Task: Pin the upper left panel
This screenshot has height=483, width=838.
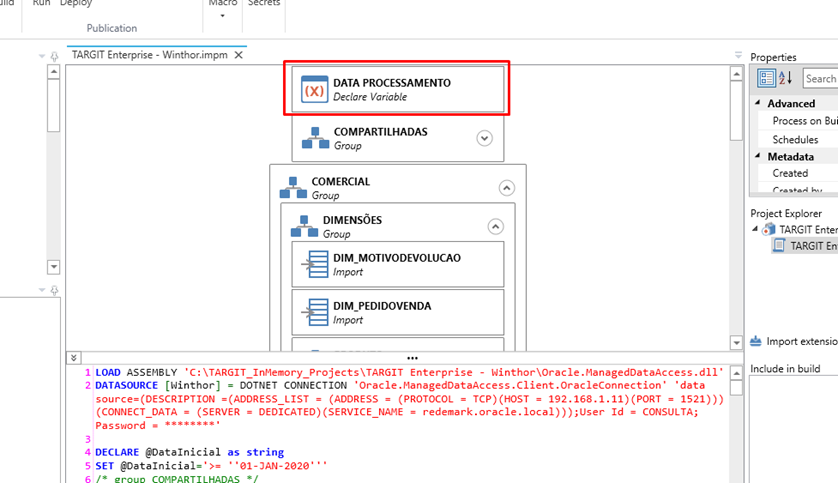Action: tap(54, 56)
